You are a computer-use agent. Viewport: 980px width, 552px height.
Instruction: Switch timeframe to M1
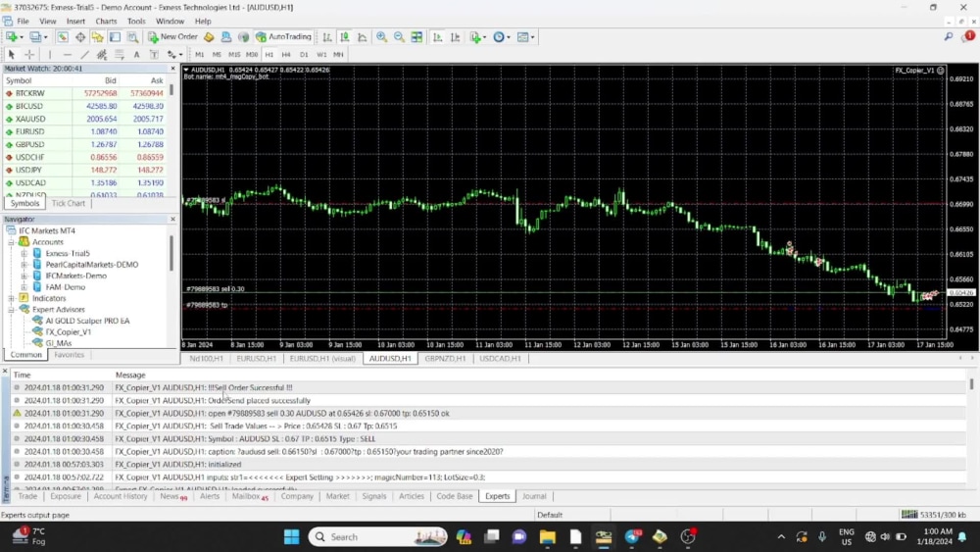(199, 54)
